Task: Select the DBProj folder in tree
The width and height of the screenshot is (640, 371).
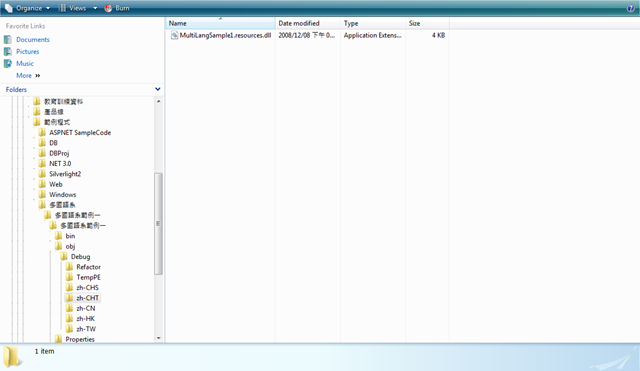Action: [59, 153]
